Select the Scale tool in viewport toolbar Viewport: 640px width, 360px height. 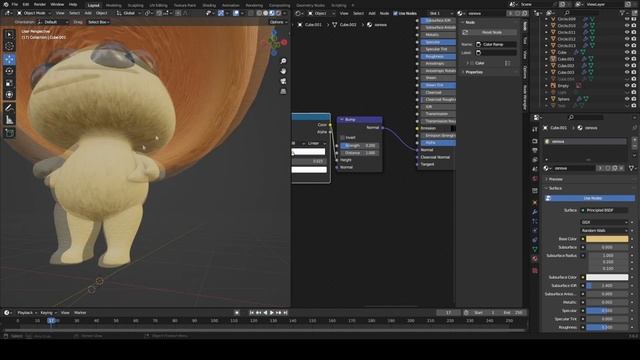[x=9, y=83]
